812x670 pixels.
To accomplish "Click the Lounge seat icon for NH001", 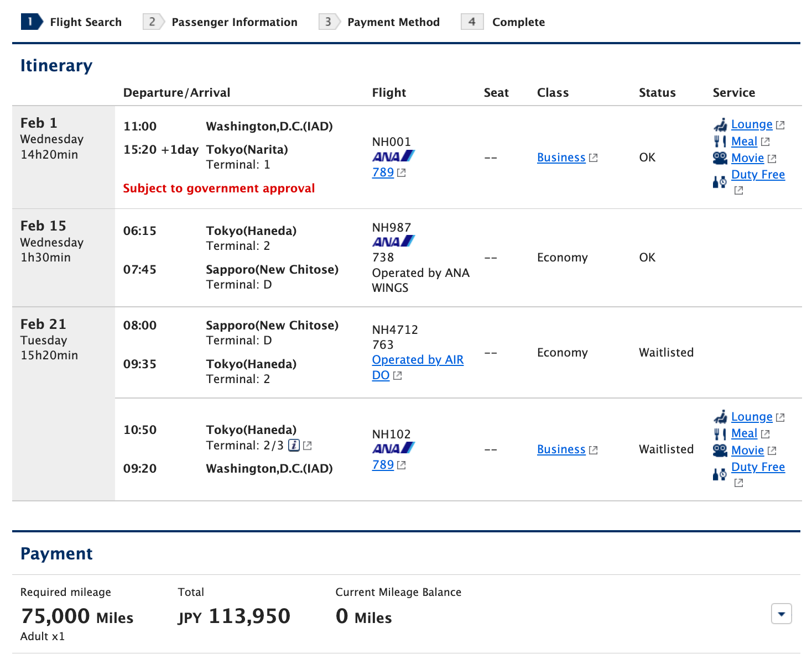I will 720,125.
